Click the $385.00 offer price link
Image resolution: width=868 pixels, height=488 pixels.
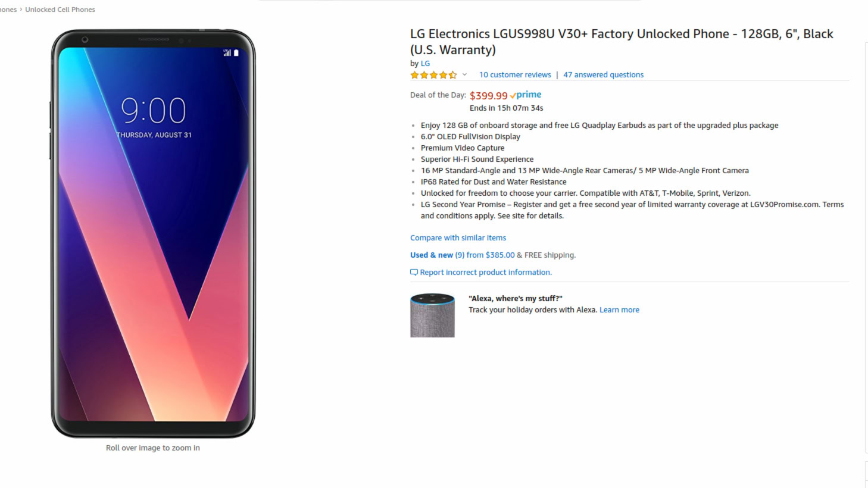coord(500,255)
